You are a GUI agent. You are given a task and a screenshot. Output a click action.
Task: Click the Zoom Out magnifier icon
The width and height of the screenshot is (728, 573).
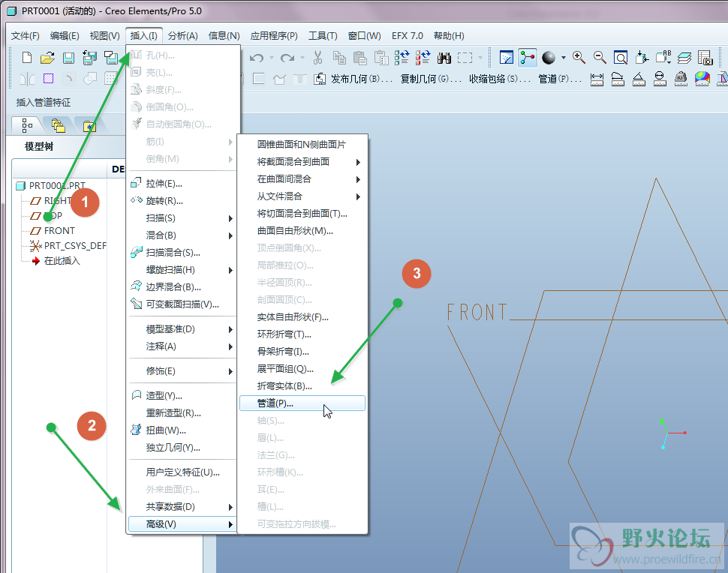600,58
